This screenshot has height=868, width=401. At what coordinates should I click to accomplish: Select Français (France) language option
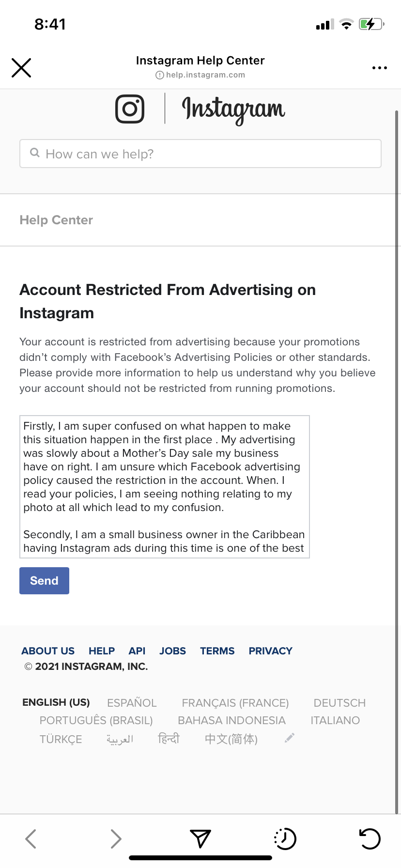click(235, 703)
